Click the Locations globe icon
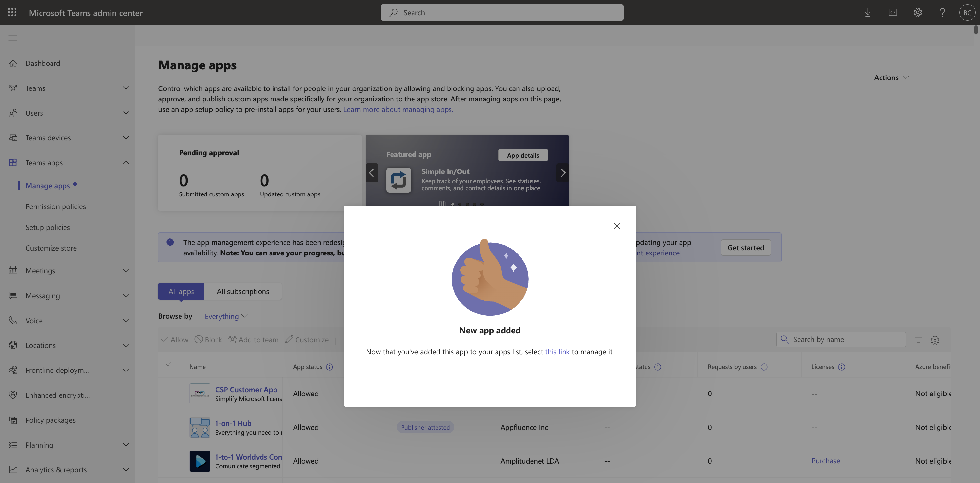Image resolution: width=980 pixels, height=483 pixels. click(x=13, y=345)
